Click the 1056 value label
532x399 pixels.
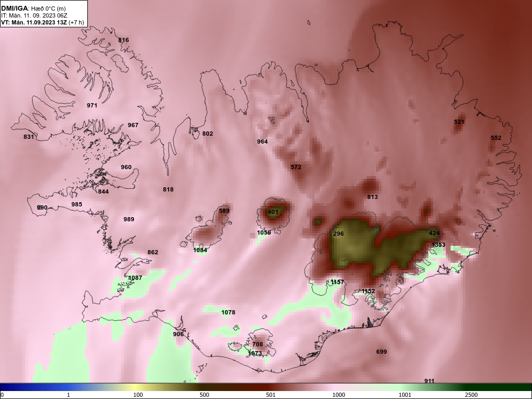264,233
